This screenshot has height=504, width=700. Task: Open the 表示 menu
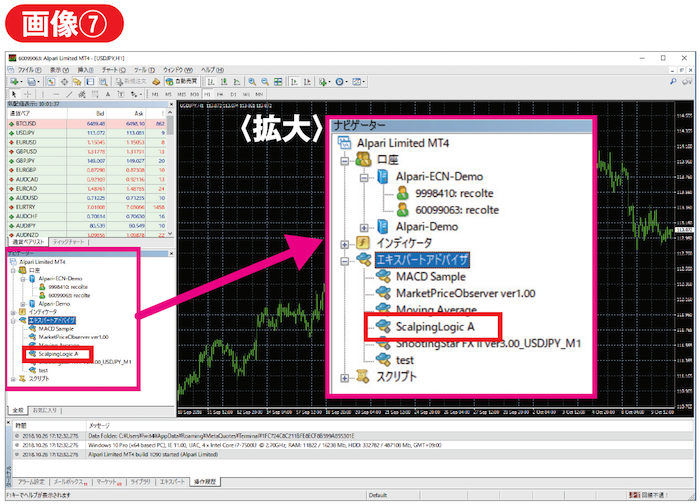point(59,70)
